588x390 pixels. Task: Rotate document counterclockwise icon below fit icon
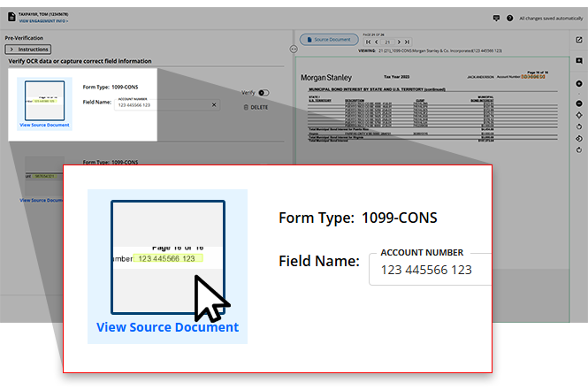click(x=579, y=126)
